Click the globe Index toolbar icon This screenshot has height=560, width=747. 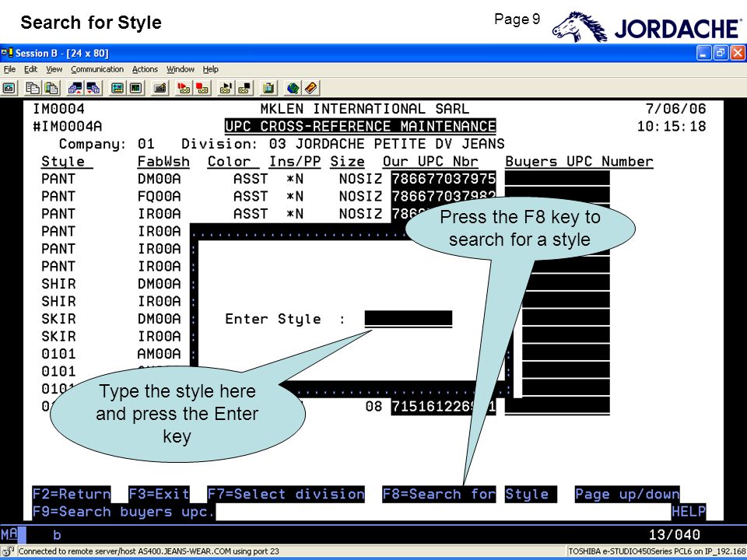tap(293, 88)
